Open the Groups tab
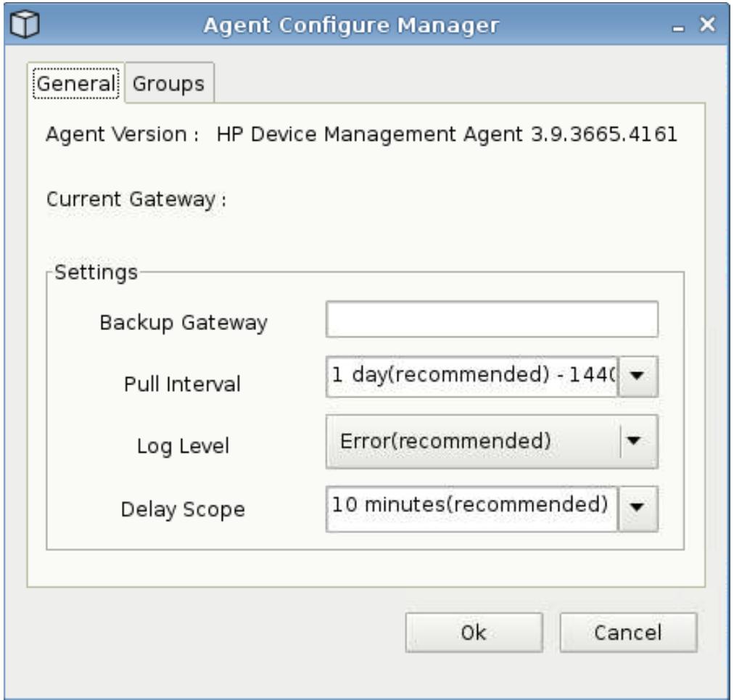This screenshot has height=700, width=734. 169,84
